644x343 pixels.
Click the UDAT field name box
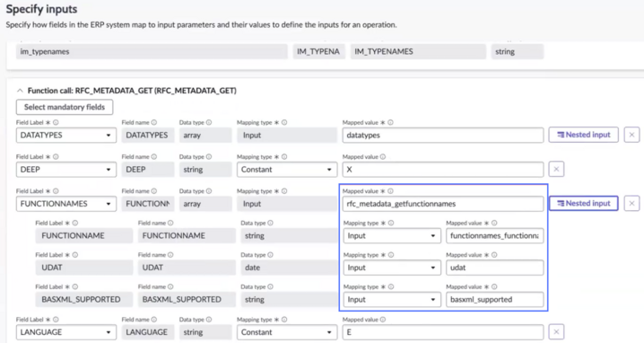(187, 268)
